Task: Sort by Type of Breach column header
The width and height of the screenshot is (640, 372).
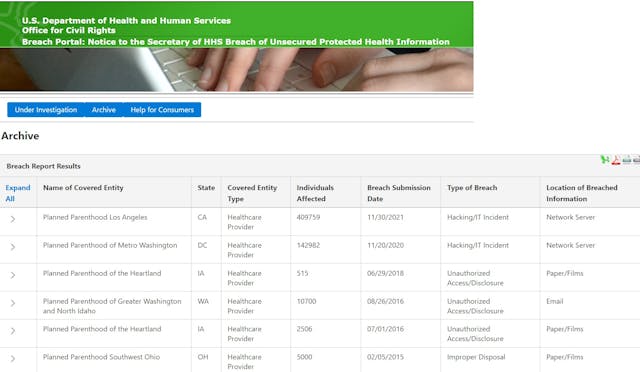Action: (x=472, y=188)
